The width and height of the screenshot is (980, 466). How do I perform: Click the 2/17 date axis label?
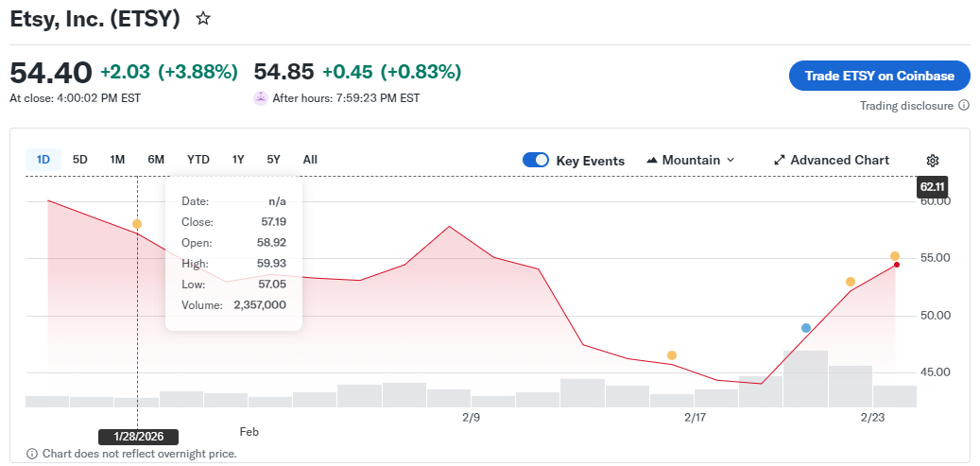[695, 418]
